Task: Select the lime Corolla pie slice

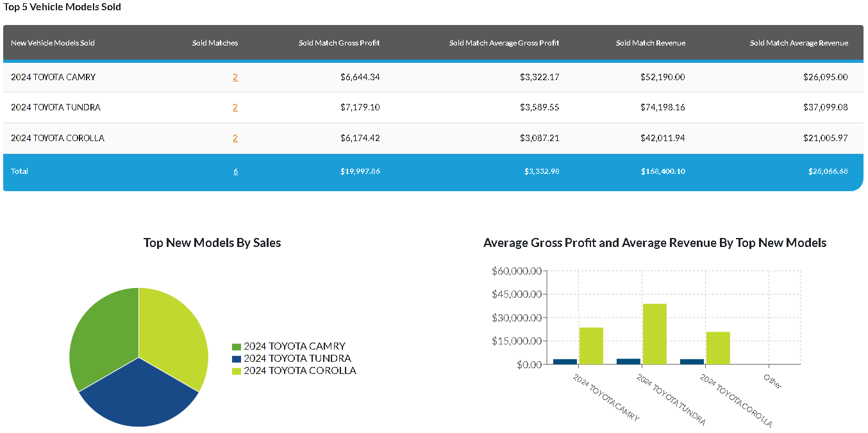Action: [174, 334]
